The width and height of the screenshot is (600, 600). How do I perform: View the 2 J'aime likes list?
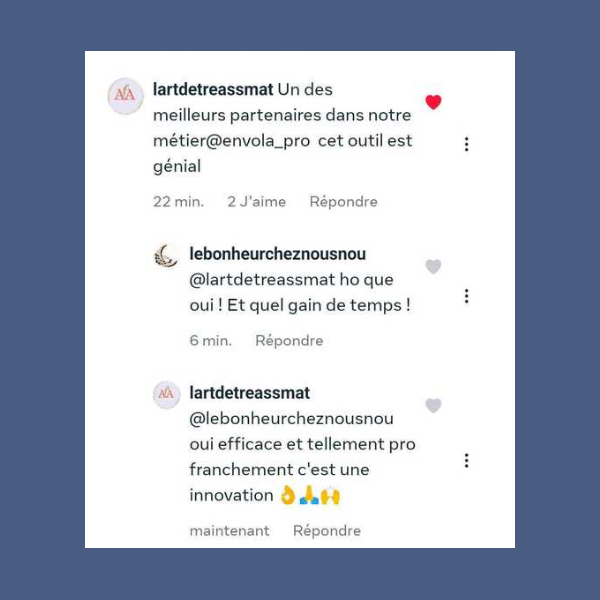(x=256, y=202)
